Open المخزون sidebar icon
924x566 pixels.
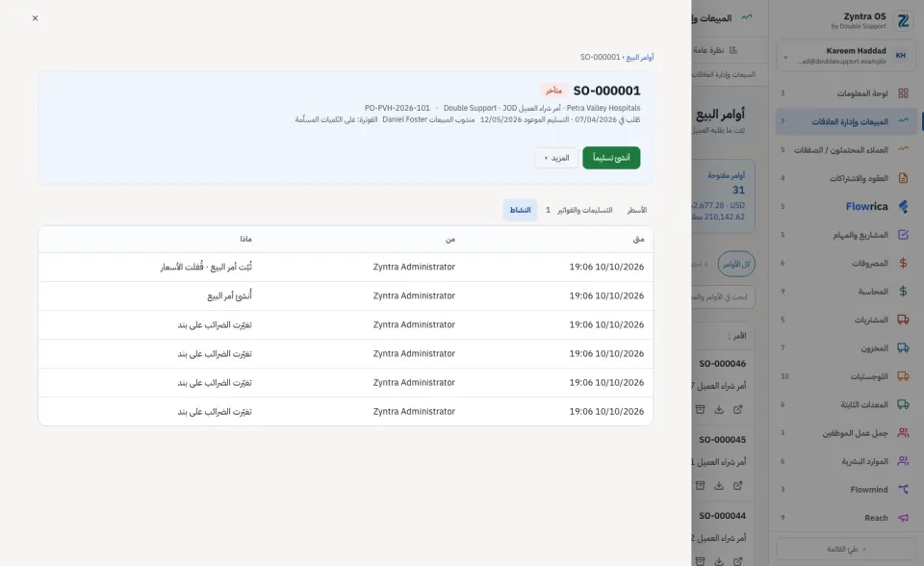903,347
